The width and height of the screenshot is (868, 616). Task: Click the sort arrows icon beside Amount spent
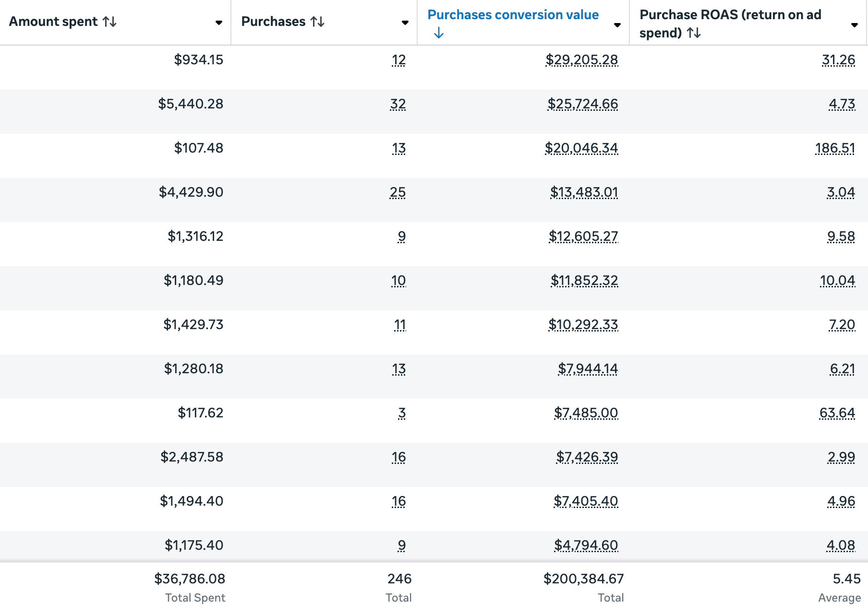point(110,22)
